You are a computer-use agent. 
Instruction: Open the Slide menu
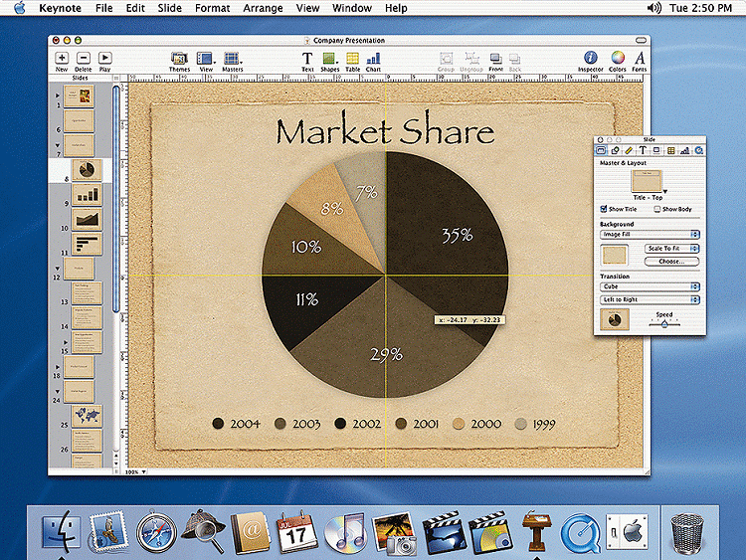pyautogui.click(x=169, y=8)
